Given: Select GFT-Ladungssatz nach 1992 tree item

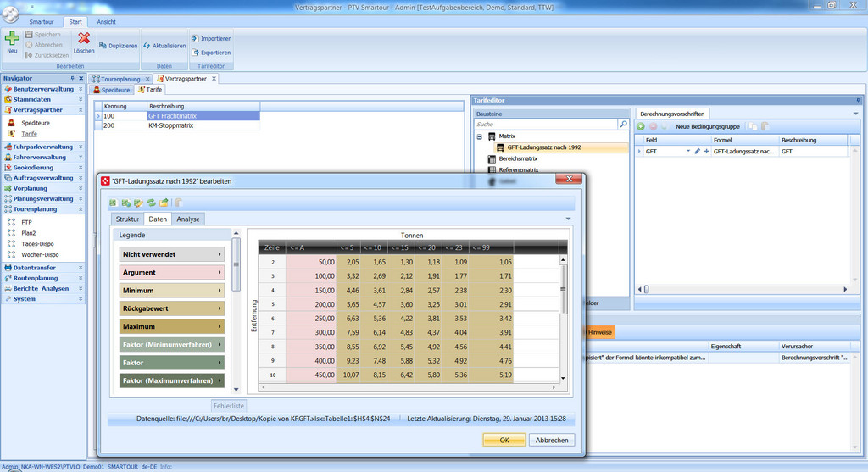Looking at the screenshot, I should 544,147.
